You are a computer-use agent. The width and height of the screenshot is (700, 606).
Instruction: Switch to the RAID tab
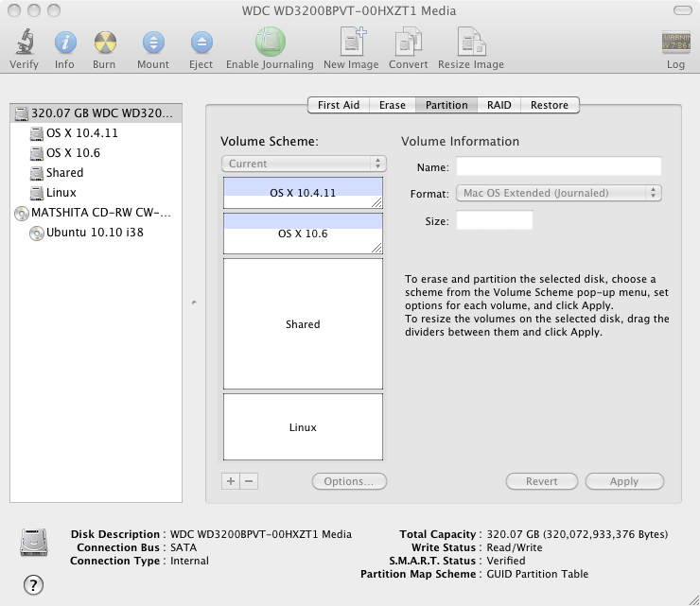point(499,105)
